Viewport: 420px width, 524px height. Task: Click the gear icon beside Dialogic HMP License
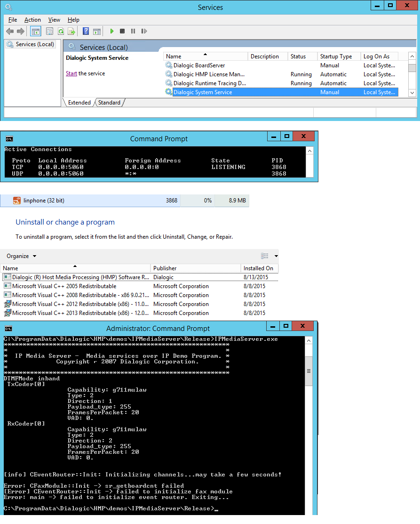coord(168,74)
